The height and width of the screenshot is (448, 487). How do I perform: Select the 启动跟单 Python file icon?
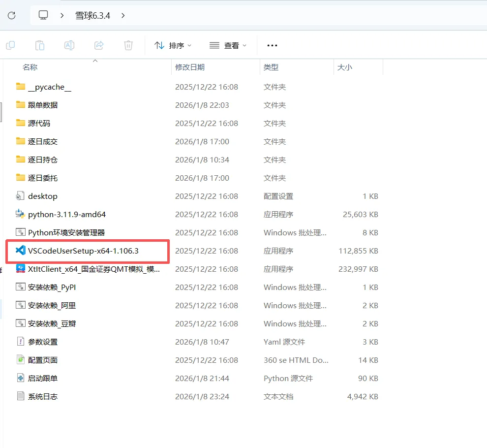(21, 378)
